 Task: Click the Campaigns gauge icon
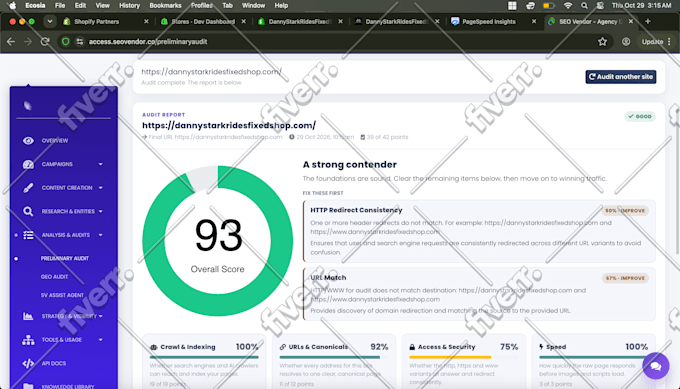pyautogui.click(x=28, y=164)
